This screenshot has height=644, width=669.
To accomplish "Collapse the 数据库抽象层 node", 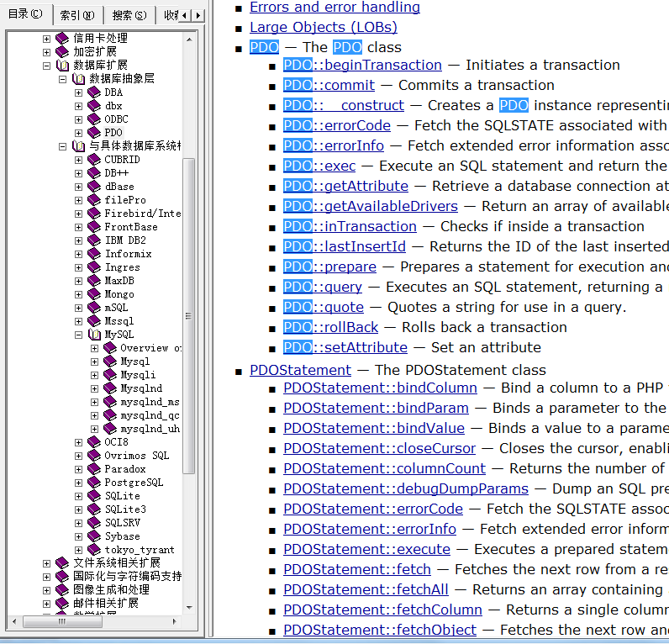I will click(63, 79).
